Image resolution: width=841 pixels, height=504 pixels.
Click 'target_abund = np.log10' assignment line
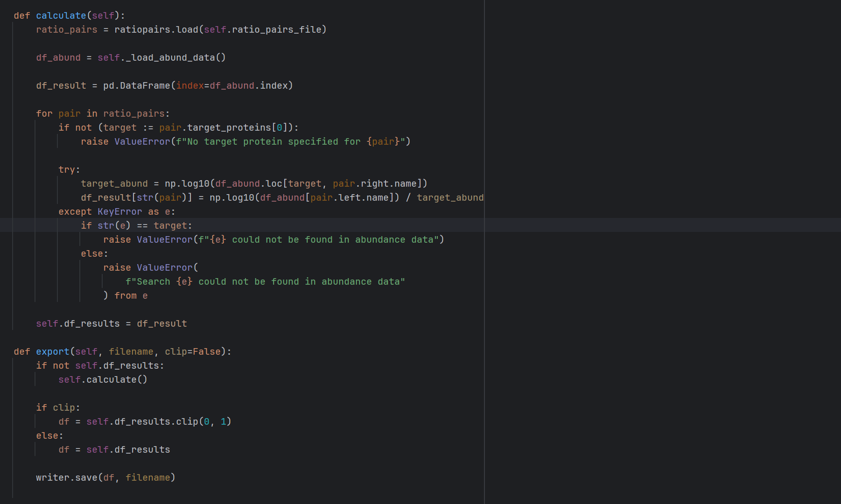(254, 183)
